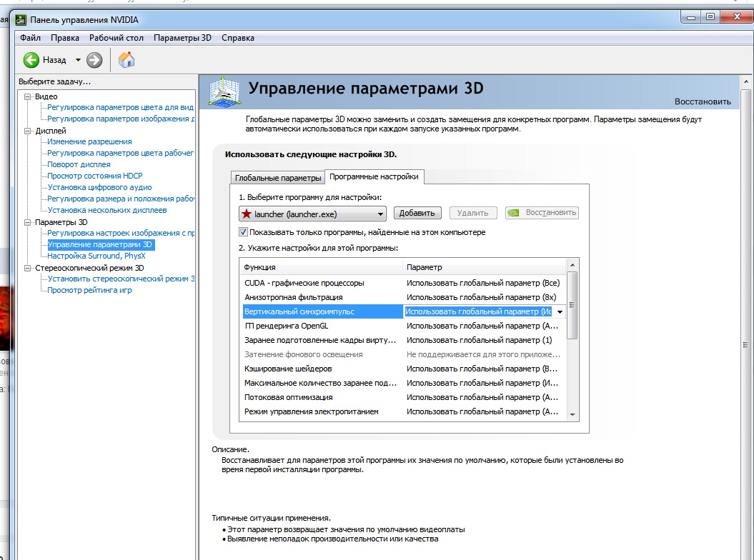Toggle 'Показывать только программы' checkbox
Viewport: 754px width, 560px height.
click(x=243, y=232)
